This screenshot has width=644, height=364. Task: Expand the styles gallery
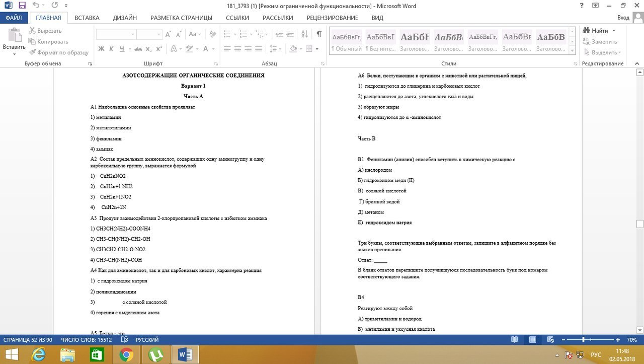(573, 49)
